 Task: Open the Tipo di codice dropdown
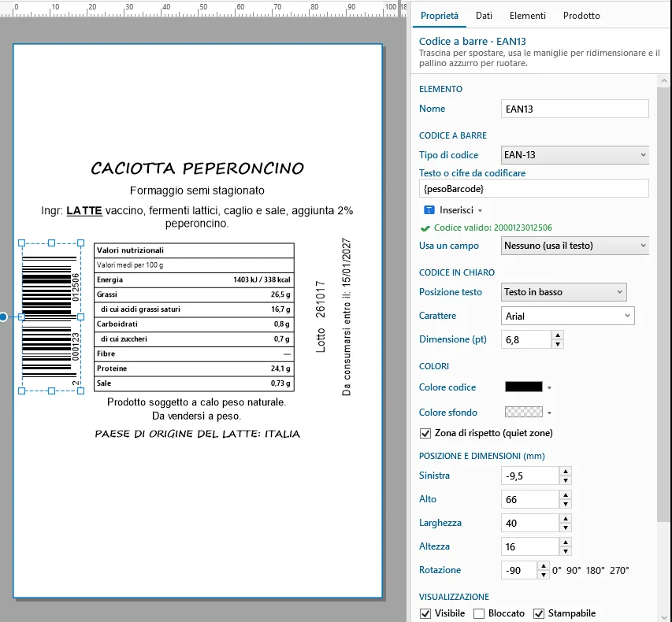(575, 155)
